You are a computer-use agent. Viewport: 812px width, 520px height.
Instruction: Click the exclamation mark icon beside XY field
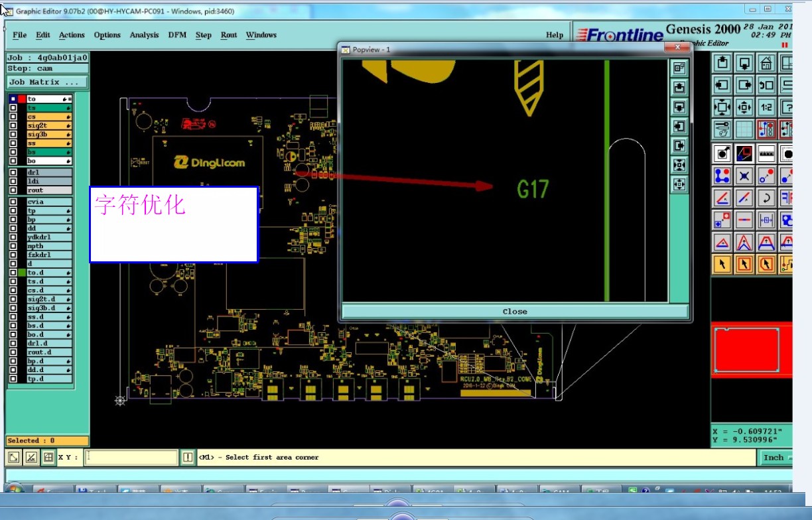(x=188, y=458)
